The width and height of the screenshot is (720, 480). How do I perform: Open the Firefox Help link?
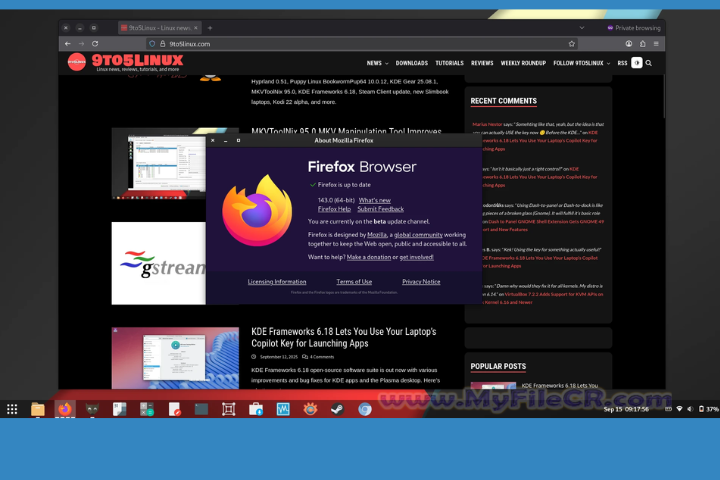[334, 209]
